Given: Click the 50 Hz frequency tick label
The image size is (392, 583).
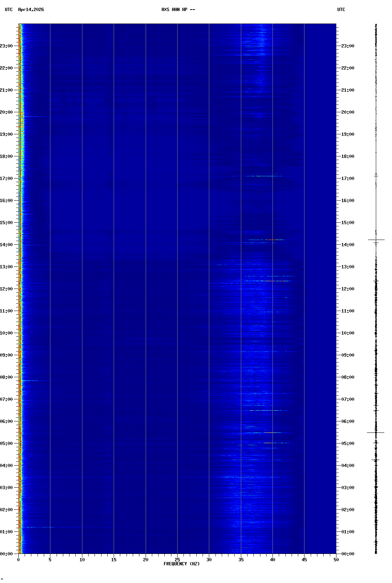Looking at the screenshot, I should (336, 560).
